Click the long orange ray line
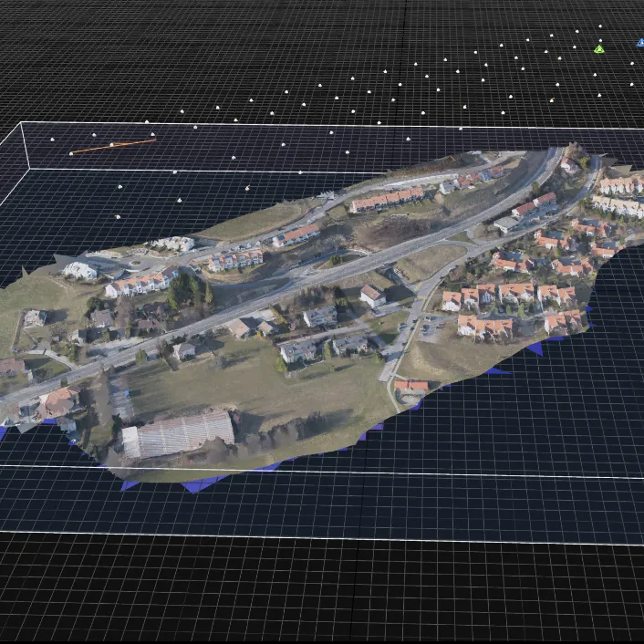Viewport: 644px width, 644px height. (113, 146)
